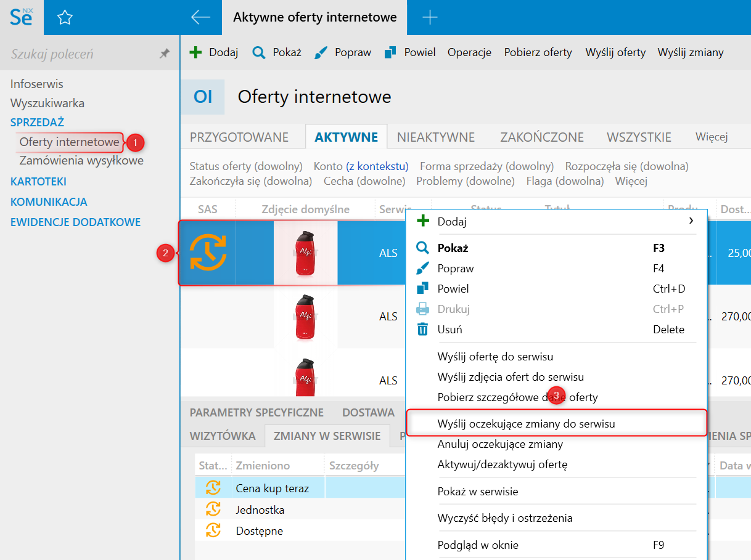Click Wyślij zmiany in toolbar

pos(691,52)
